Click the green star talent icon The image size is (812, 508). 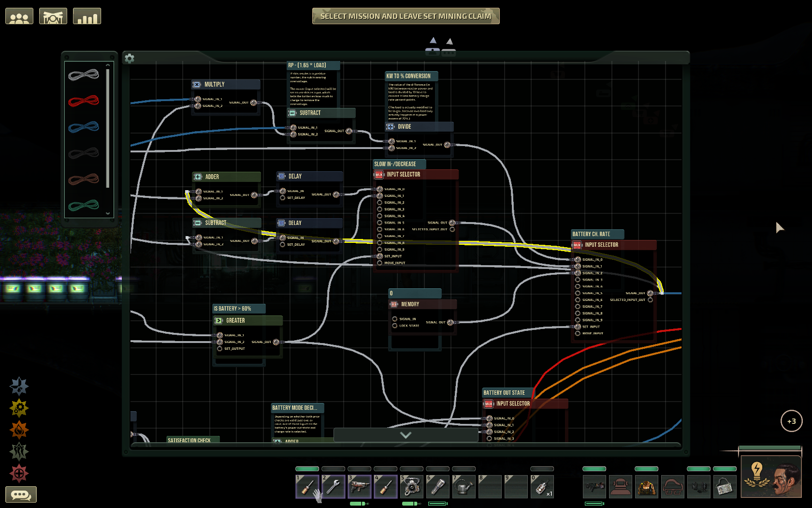(x=19, y=451)
